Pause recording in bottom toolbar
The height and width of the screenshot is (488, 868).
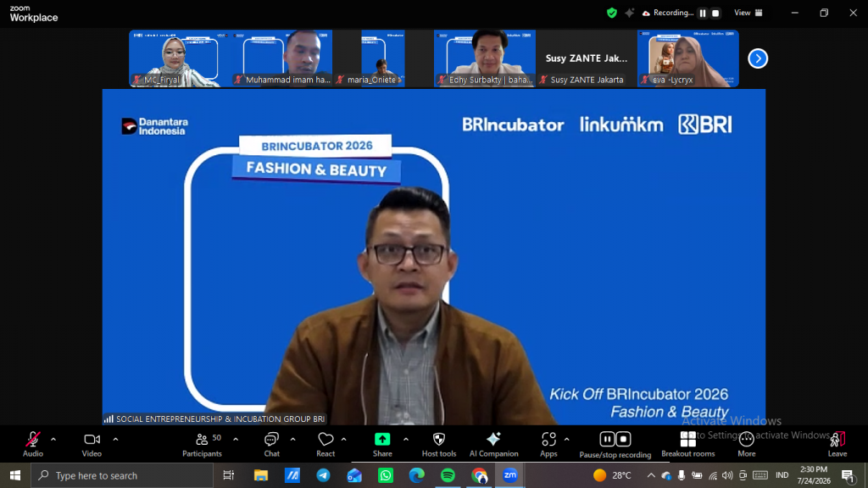[607, 440]
